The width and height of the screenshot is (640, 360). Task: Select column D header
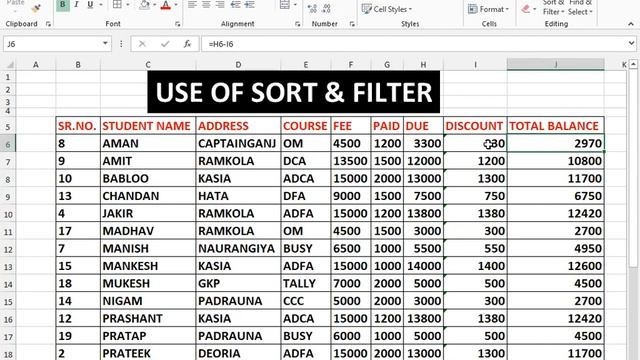click(238, 64)
